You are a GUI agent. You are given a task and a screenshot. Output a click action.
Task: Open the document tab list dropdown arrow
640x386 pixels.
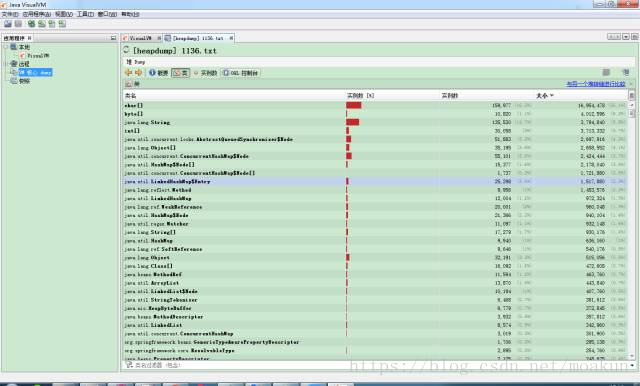click(x=626, y=37)
